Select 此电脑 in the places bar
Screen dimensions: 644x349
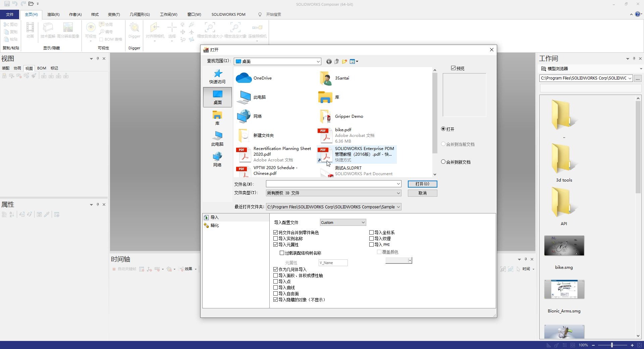tap(217, 139)
